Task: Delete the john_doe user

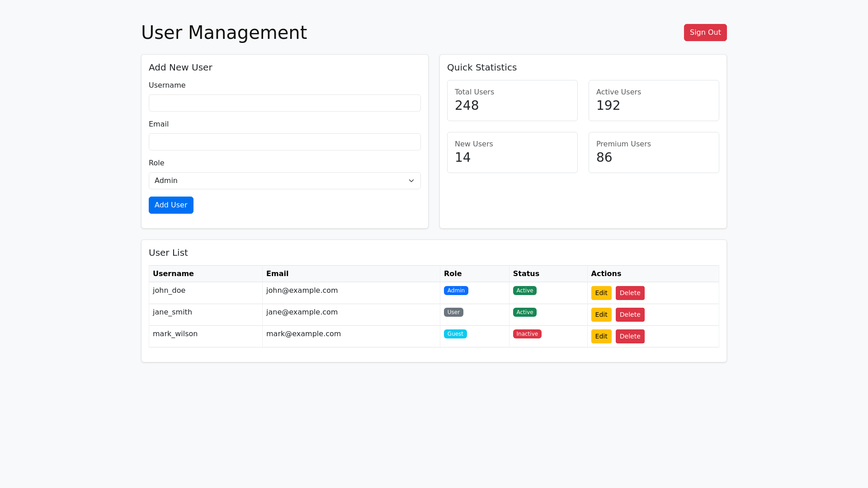Action: (630, 293)
